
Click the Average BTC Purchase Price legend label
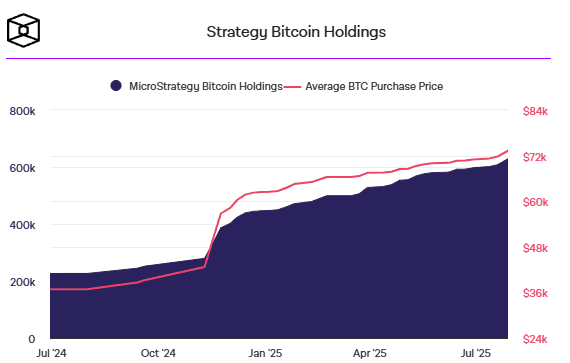click(x=374, y=86)
